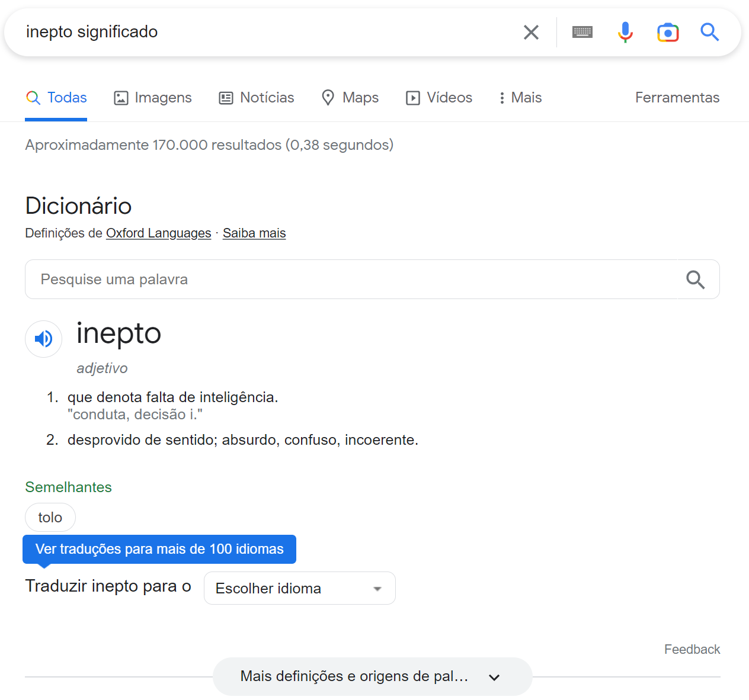
Task: Clear the search query with the X icon
Action: point(530,32)
